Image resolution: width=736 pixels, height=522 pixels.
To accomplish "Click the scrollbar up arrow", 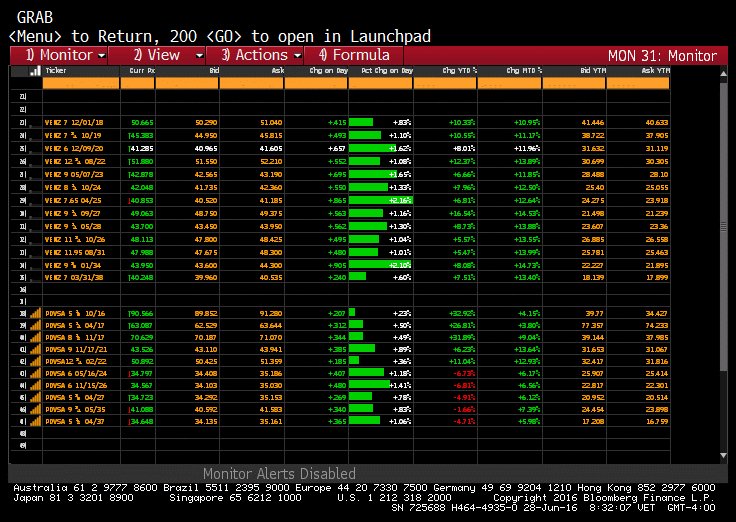I will tap(723, 74).
